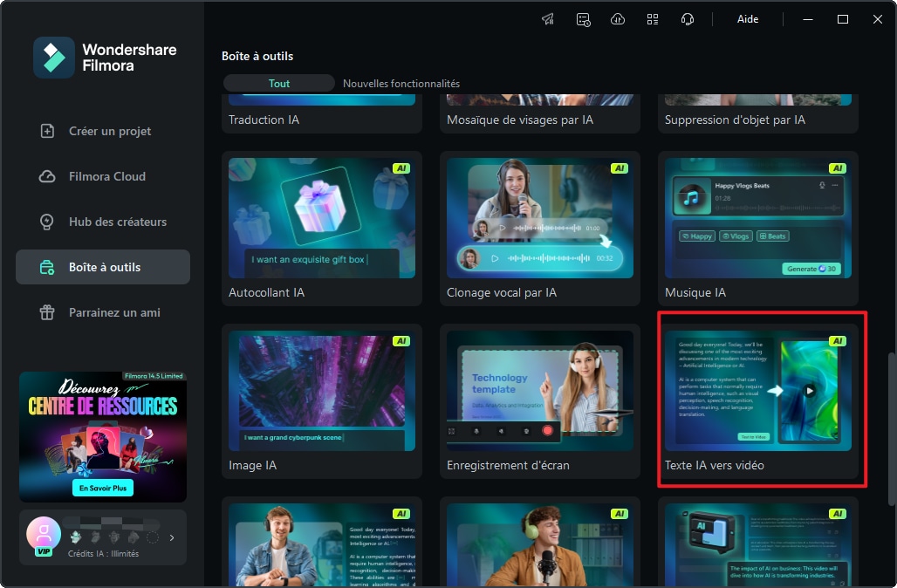Expand the account panel with the chevron arrow

coord(172,537)
